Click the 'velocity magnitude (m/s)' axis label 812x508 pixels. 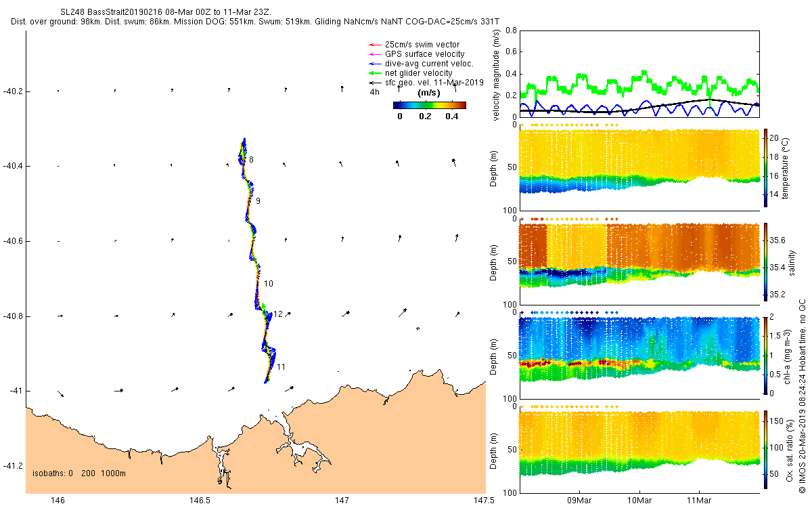(497, 74)
